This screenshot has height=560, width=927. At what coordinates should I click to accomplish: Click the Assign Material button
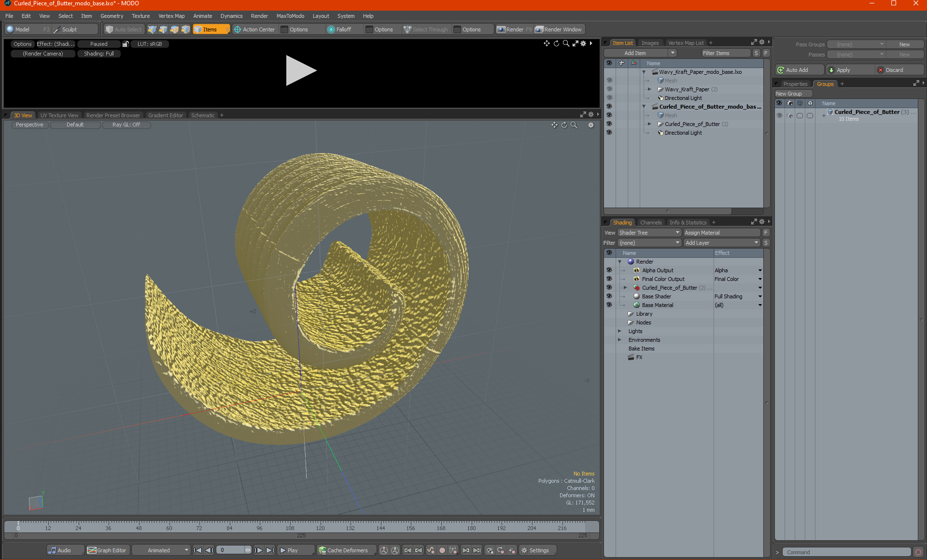(721, 233)
